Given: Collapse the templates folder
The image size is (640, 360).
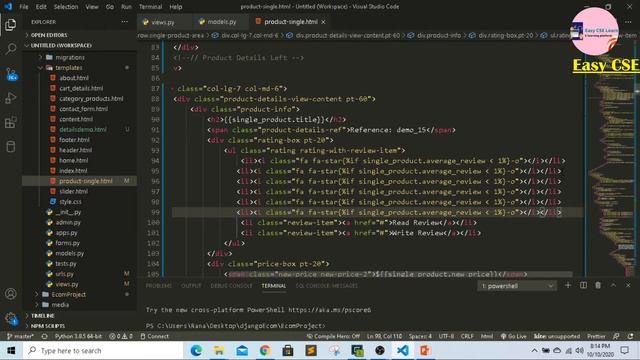Looking at the screenshot, I should 79,67.
